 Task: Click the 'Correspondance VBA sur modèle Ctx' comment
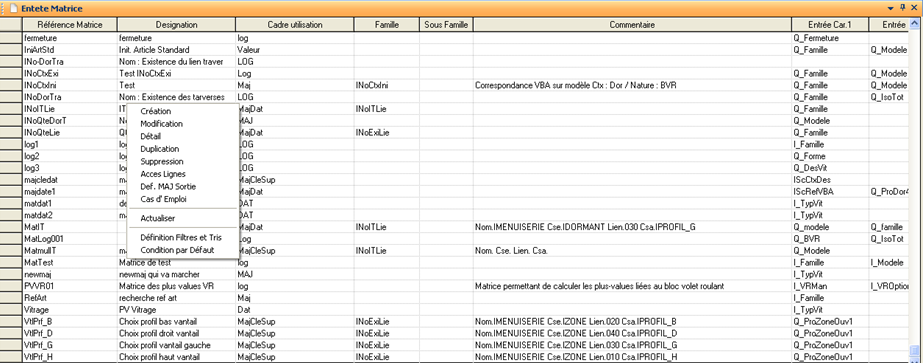pos(632,85)
